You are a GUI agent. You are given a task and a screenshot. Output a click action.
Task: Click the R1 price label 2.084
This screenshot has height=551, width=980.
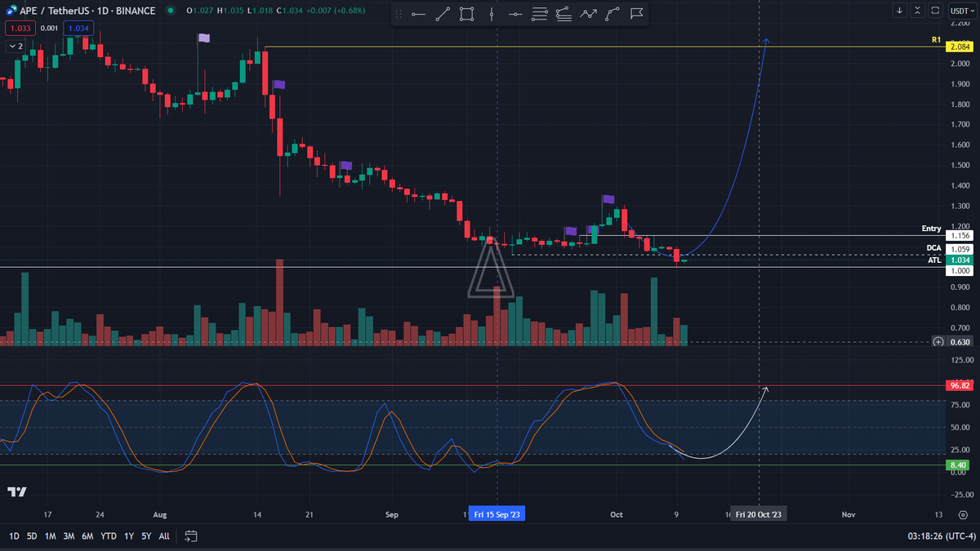(x=960, y=47)
